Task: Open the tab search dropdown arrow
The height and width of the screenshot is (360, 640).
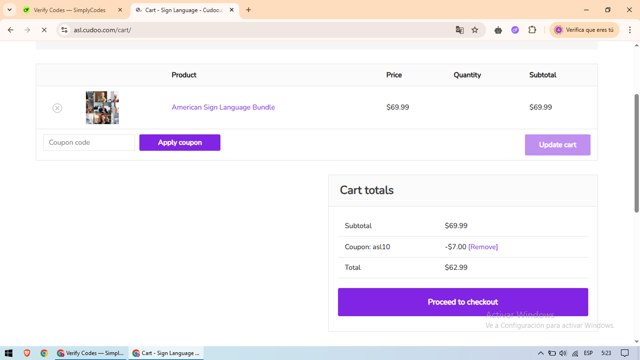Action: point(9,10)
